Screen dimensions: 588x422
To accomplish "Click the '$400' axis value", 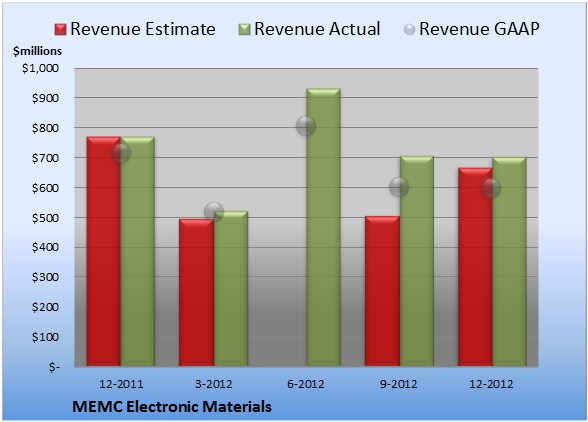I will click(45, 248).
